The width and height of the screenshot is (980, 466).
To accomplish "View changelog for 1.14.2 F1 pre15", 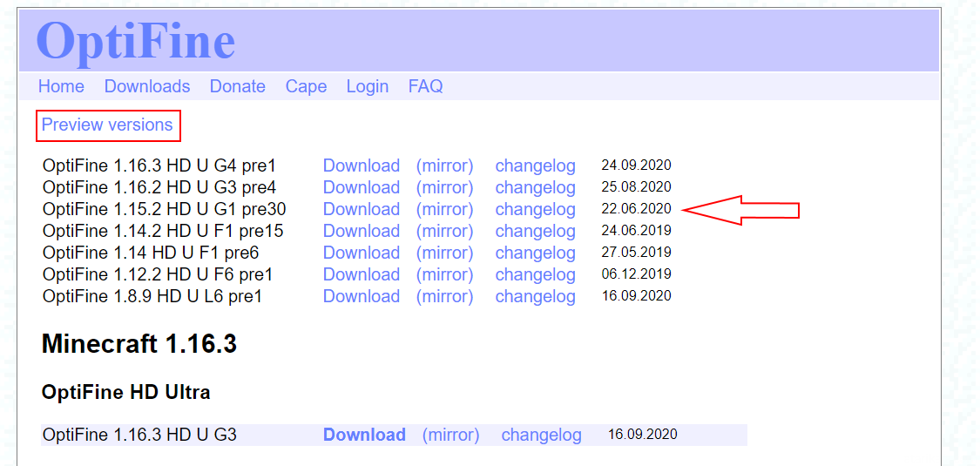I will pos(535,231).
